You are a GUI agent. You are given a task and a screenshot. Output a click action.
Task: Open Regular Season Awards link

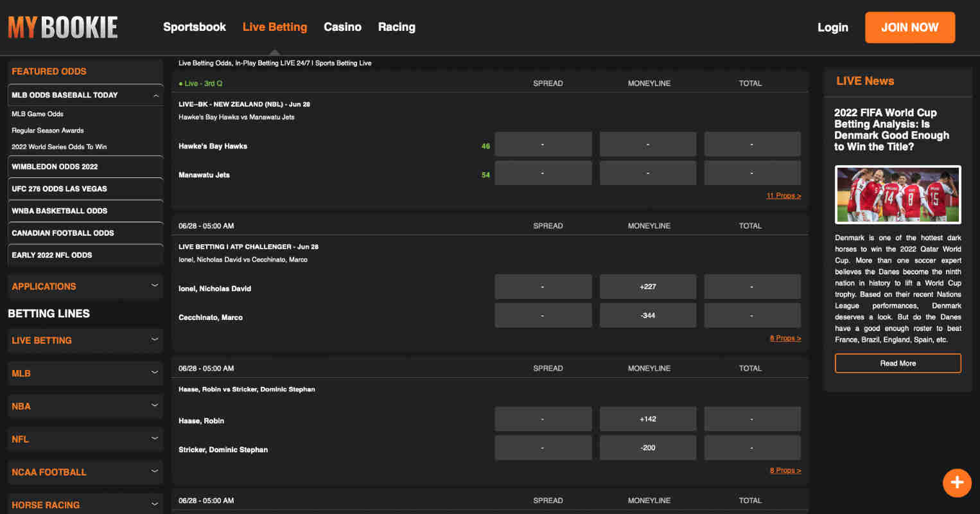(48, 130)
